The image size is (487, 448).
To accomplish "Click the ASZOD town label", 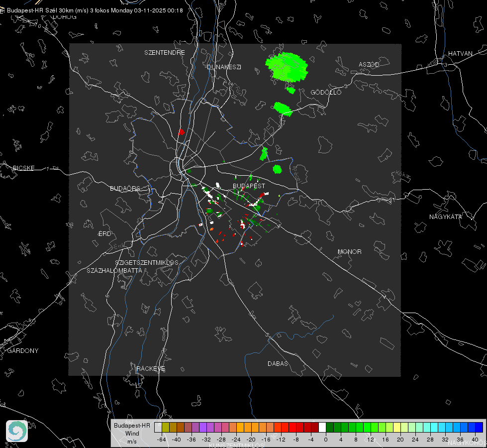I will (x=369, y=65).
